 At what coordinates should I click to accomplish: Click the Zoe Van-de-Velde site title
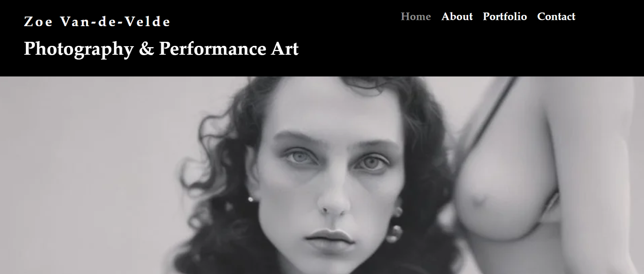point(97,22)
